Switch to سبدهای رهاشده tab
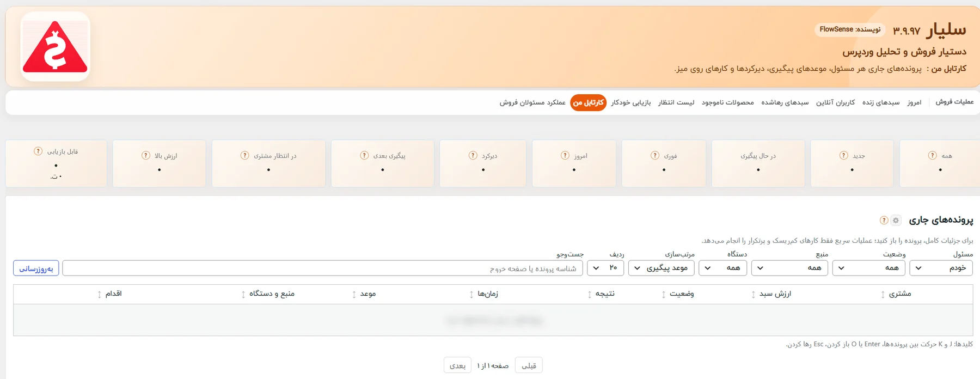Image resolution: width=980 pixels, height=379 pixels. point(785,102)
